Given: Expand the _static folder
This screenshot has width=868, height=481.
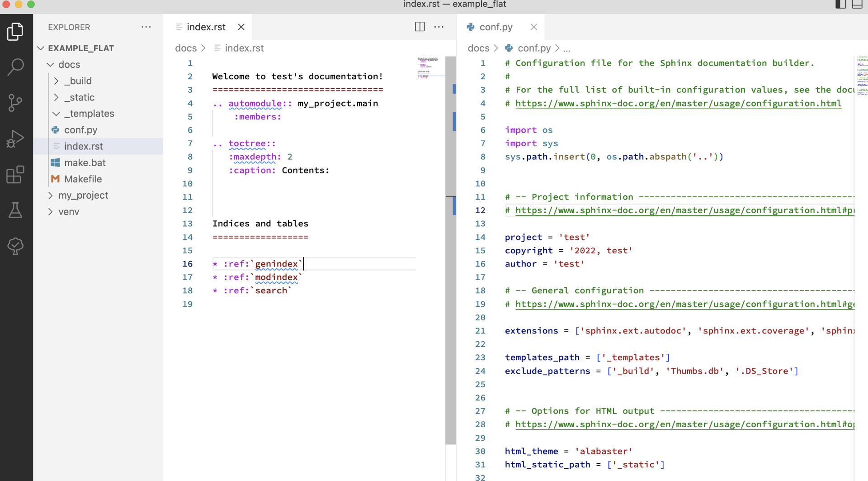Looking at the screenshot, I should pos(57,97).
